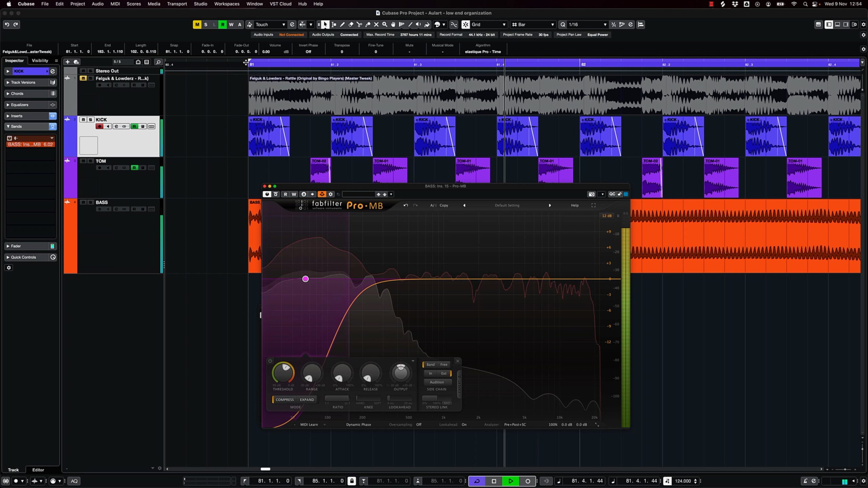Screen dimensions: 868x488
Task: Click the Pro-MB Stereo Link slider
Action: (437, 398)
